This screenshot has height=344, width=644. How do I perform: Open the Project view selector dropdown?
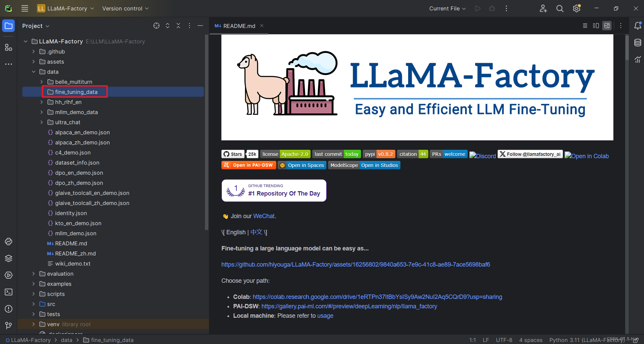coord(36,26)
